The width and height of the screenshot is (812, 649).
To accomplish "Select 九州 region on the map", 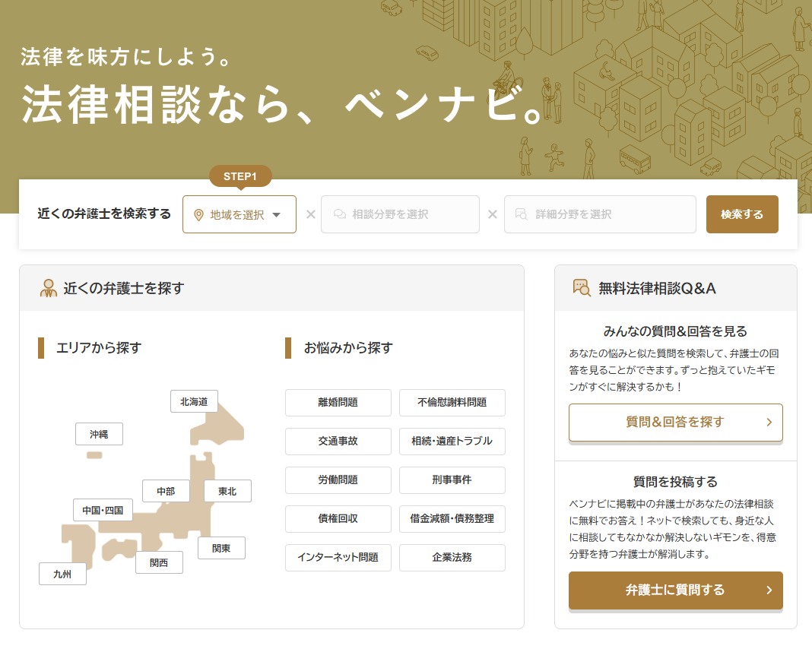I will (x=62, y=574).
